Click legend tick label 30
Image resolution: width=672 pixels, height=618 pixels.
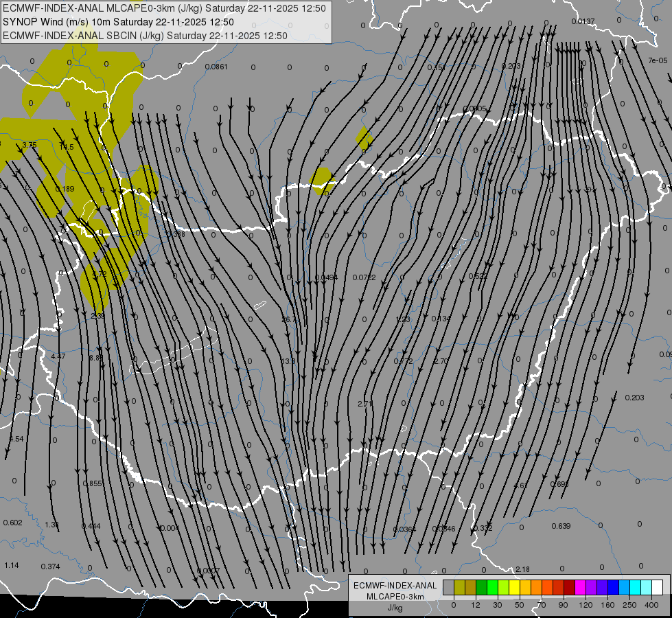click(497, 605)
